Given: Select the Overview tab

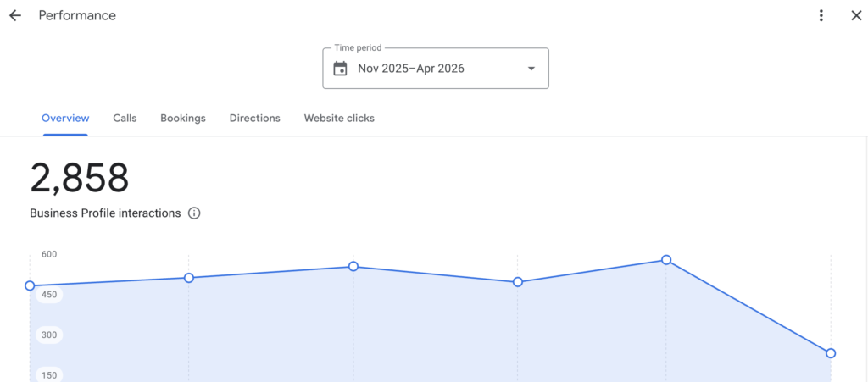Looking at the screenshot, I should coord(65,119).
